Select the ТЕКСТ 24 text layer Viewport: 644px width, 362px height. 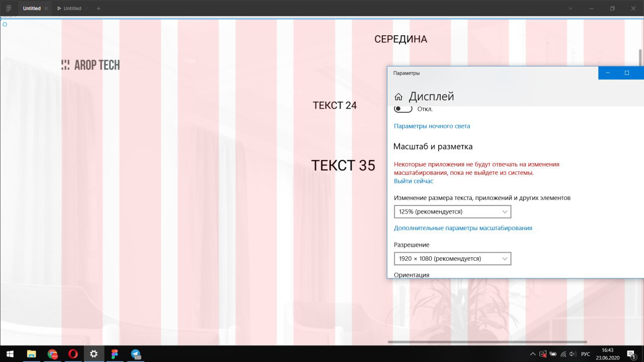click(x=335, y=105)
